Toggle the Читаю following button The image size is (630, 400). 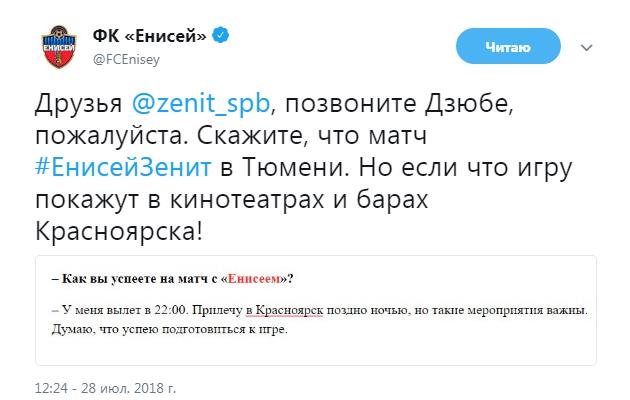(x=506, y=47)
